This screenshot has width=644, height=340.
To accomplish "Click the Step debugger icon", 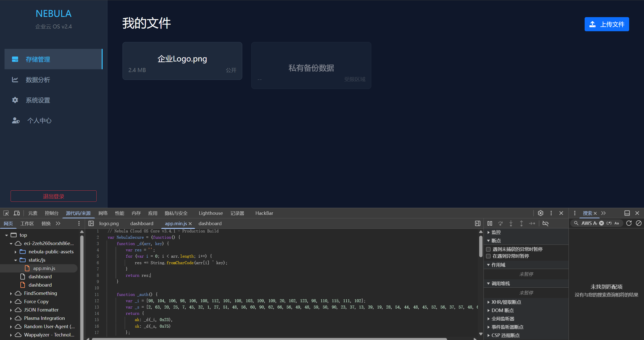I will 532,223.
